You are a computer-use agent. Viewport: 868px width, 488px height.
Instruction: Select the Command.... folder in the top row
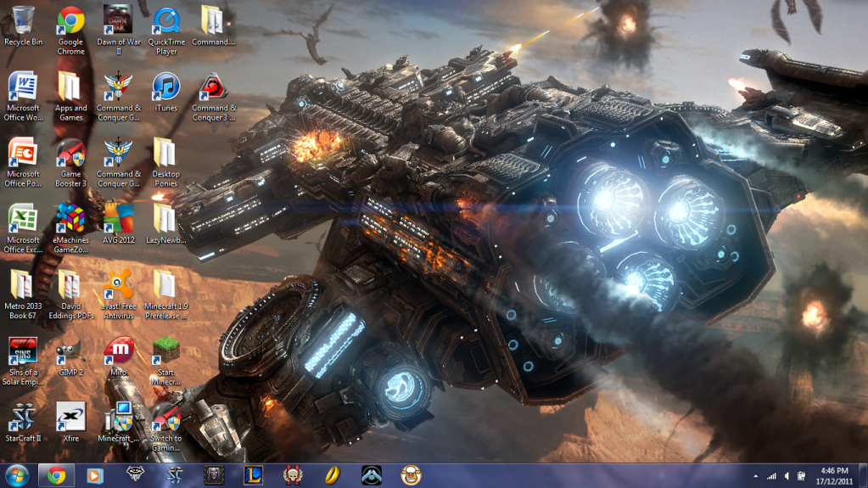214,26
